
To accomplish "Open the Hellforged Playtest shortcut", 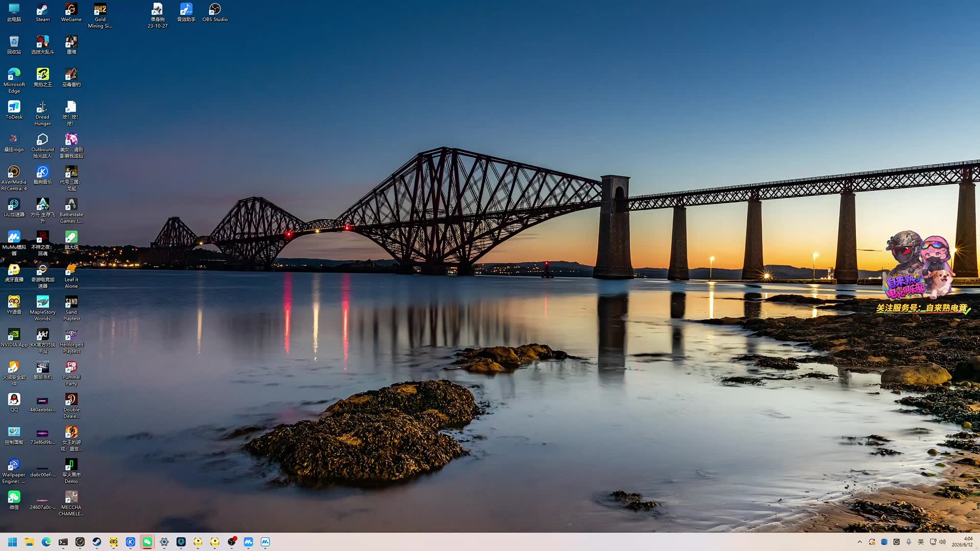I will (x=71, y=341).
